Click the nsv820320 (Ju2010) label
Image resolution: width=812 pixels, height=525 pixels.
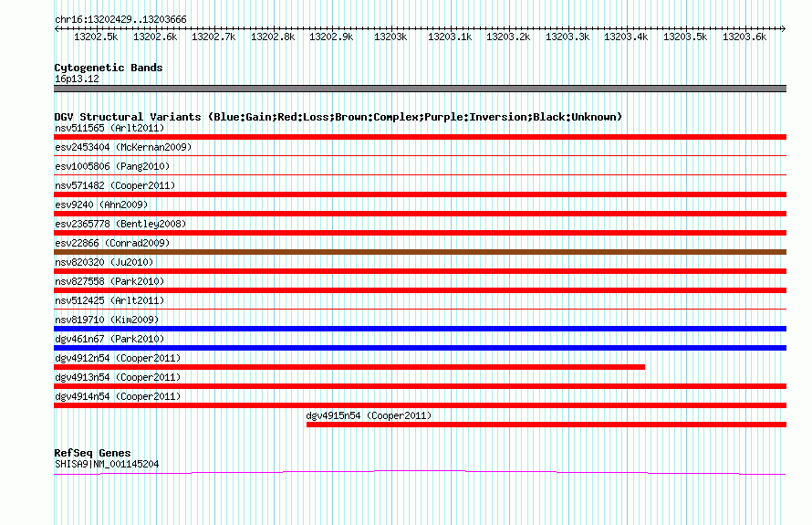tap(104, 262)
